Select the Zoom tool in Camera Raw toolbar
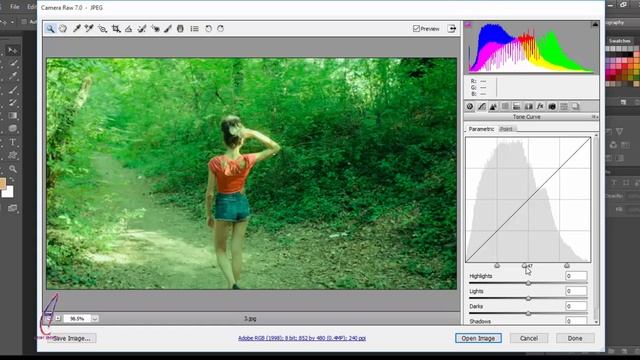 [x=50, y=29]
